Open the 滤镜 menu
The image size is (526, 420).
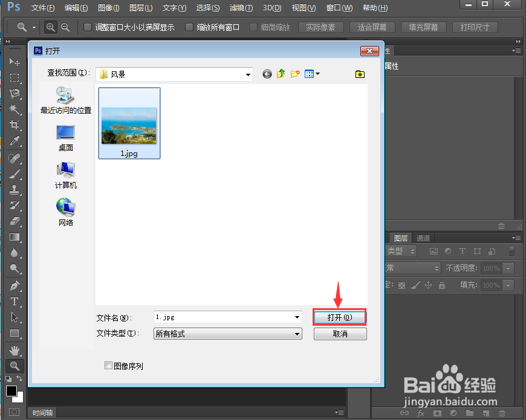[241, 8]
